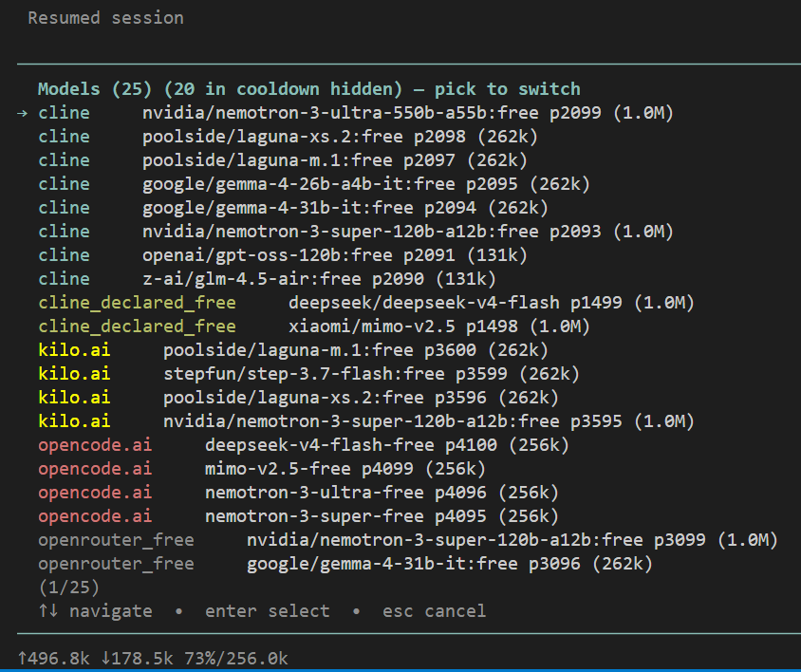Click the 496.8k uploaded tokens status
This screenshot has width=801, height=672.
click(54, 659)
